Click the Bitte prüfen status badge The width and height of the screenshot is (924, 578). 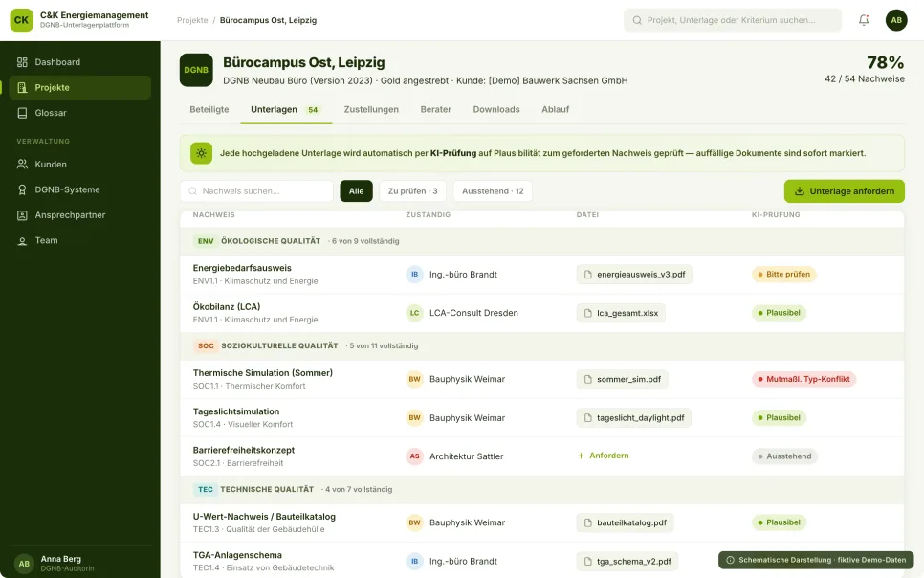783,275
